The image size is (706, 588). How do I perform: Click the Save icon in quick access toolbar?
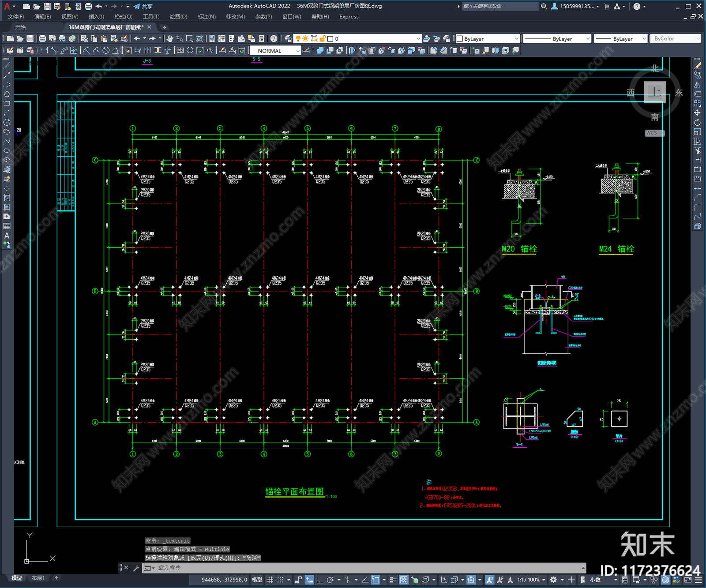pos(47,6)
